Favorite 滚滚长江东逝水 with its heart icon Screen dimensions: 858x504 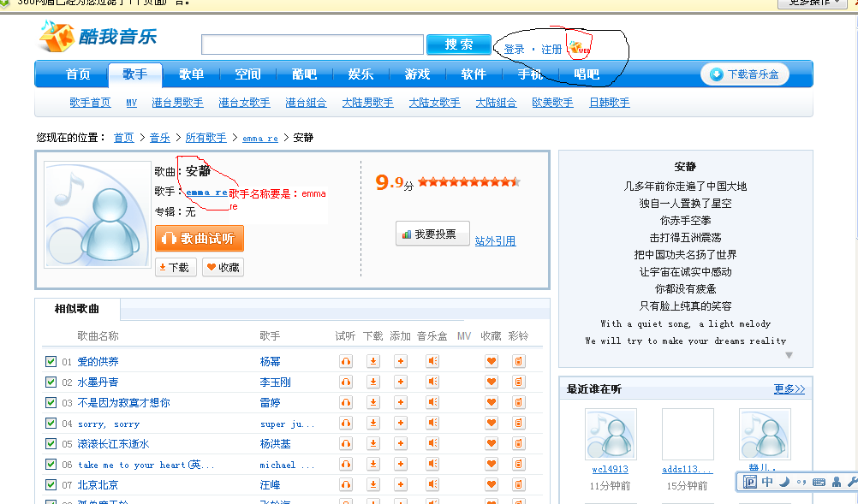click(x=492, y=443)
